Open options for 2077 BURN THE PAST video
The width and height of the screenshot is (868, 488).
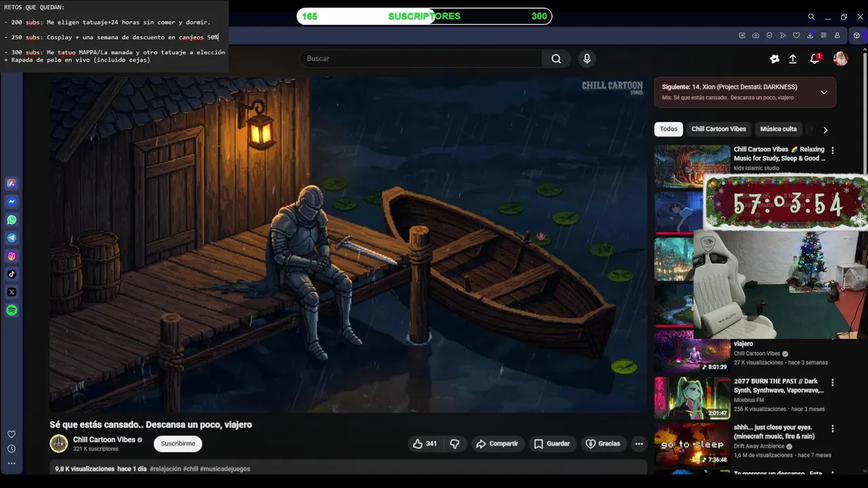tap(833, 382)
